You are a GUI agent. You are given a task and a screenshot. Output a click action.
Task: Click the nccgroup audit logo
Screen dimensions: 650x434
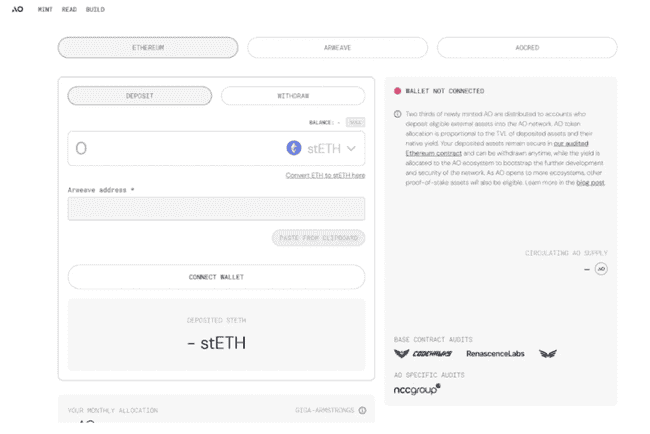coord(417,390)
